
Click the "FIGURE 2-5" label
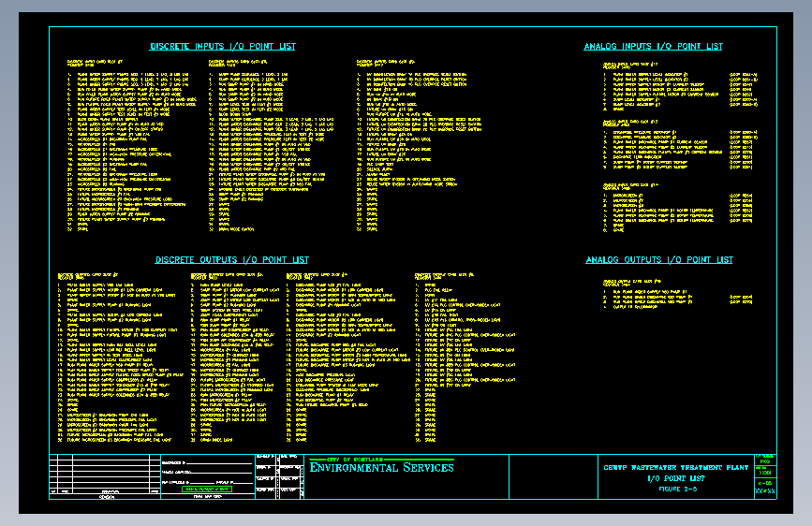pos(678,489)
